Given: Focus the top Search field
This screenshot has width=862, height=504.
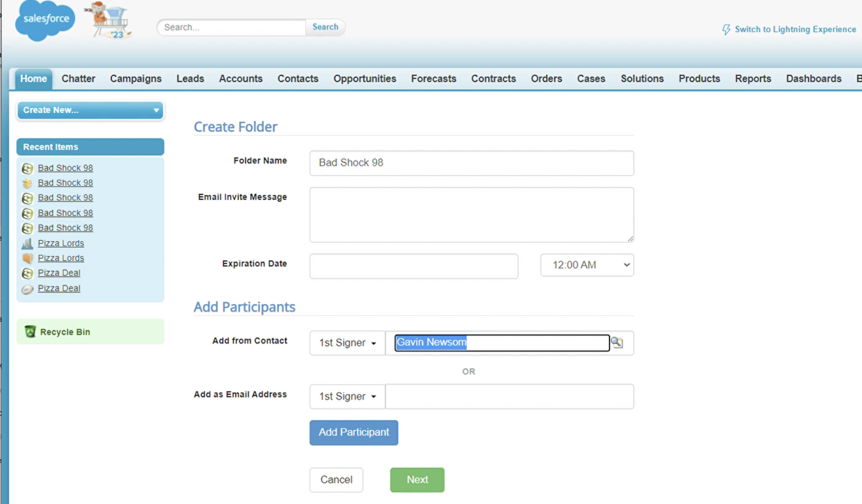Looking at the screenshot, I should point(232,28).
